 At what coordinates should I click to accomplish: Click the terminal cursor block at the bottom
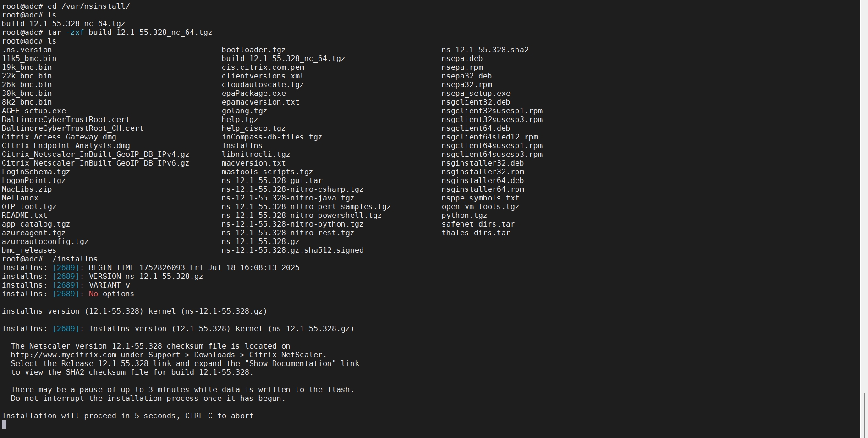click(x=4, y=425)
